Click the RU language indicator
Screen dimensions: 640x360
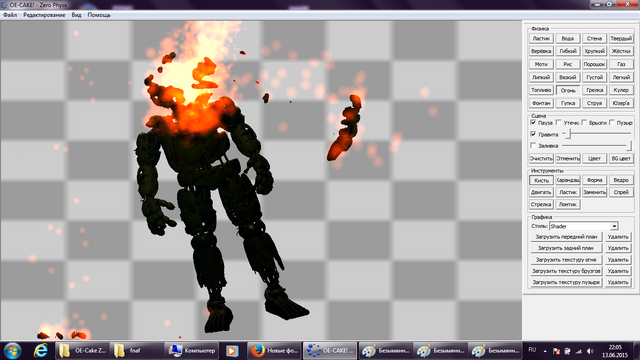(532, 350)
